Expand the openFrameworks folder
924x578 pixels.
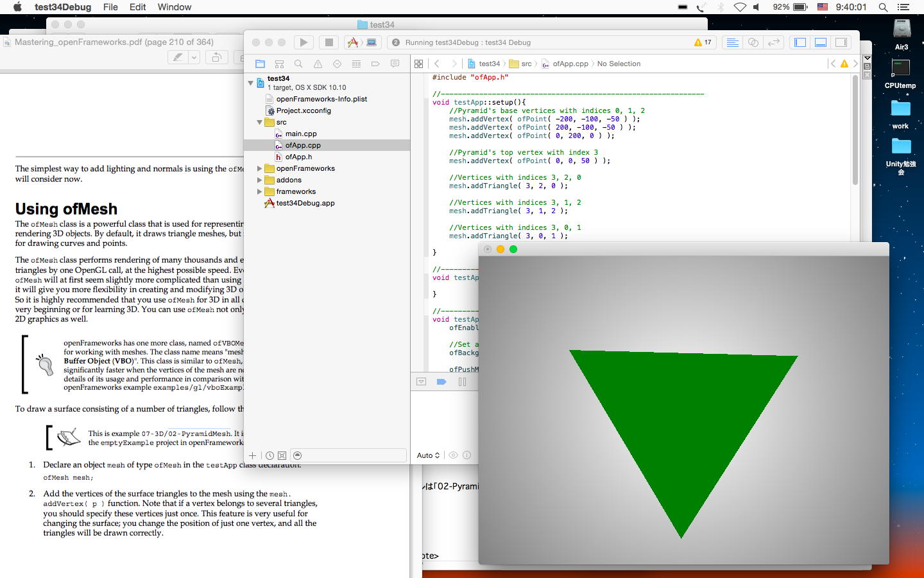tap(260, 168)
